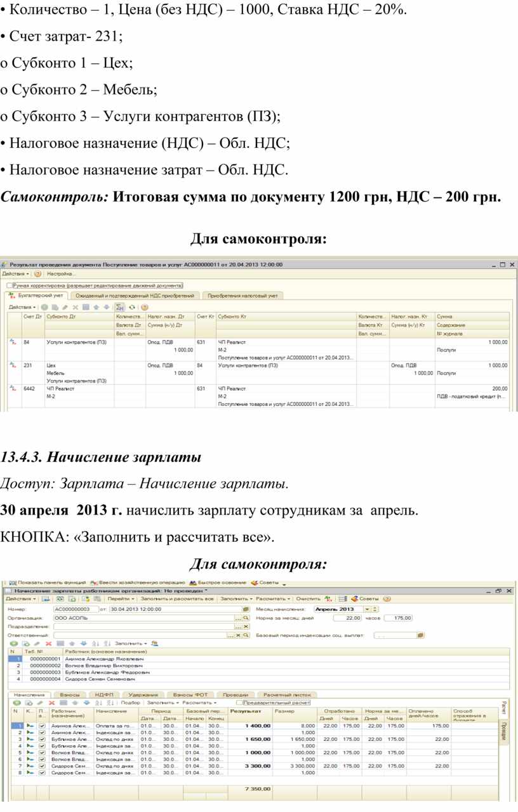Click search icon in Ответственный field

245,636
